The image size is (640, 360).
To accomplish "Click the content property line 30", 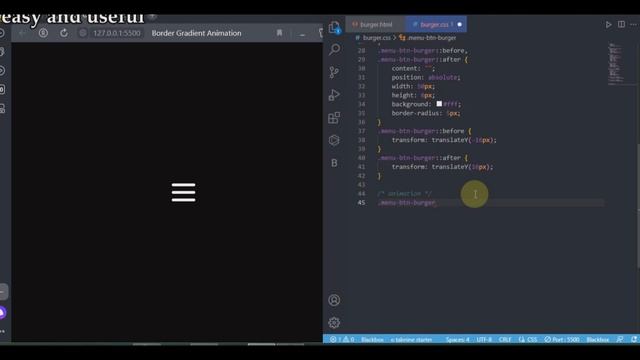I will point(413,68).
